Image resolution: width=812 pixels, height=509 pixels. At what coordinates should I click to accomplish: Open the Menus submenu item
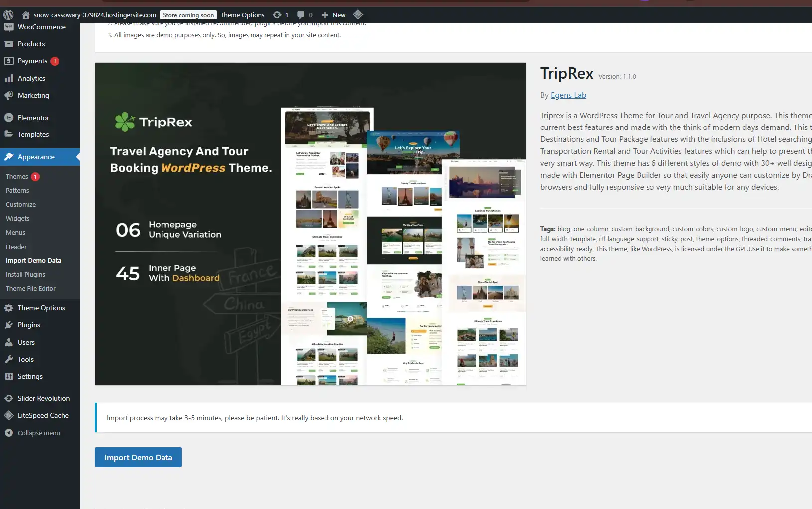click(x=15, y=232)
